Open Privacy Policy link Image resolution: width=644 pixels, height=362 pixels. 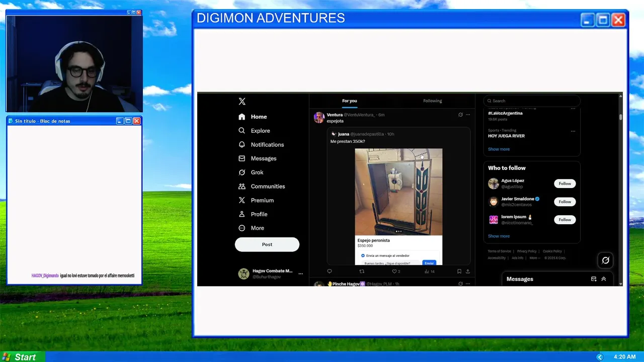point(527,251)
